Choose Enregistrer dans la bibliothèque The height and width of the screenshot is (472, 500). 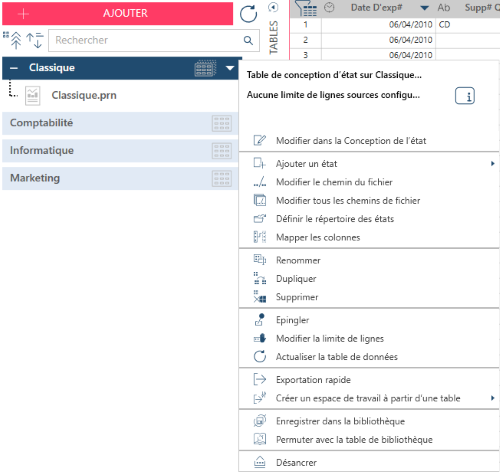point(369,421)
